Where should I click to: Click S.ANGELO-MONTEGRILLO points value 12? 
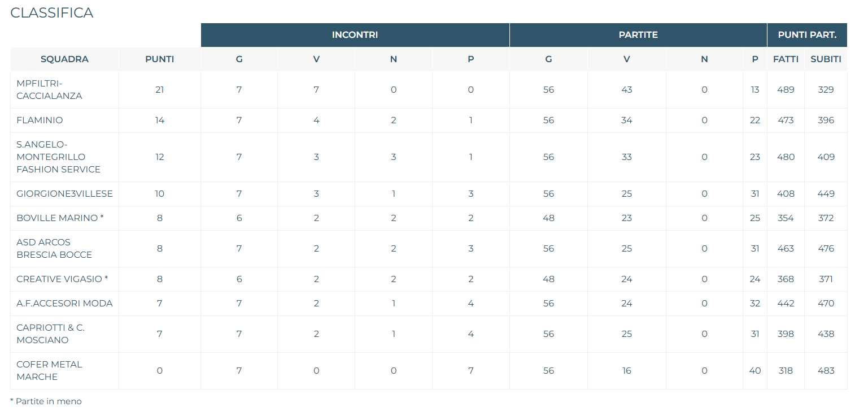click(160, 157)
